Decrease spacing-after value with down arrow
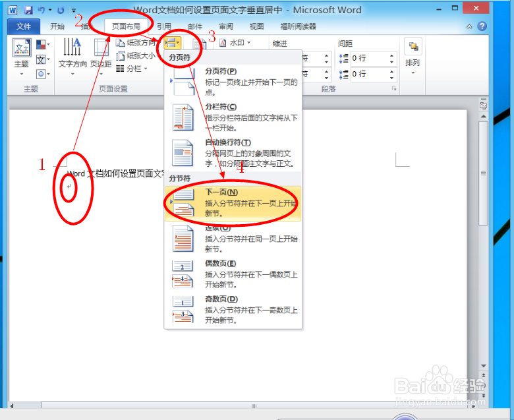This screenshot has width=514, height=420. pyautogui.click(x=391, y=78)
